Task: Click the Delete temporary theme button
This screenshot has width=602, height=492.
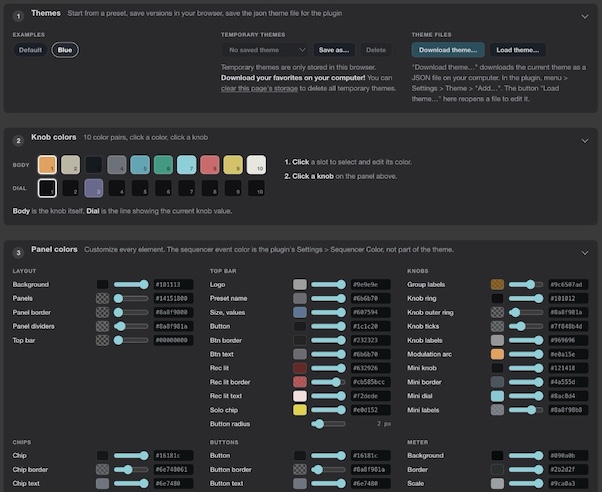Action: pos(376,50)
